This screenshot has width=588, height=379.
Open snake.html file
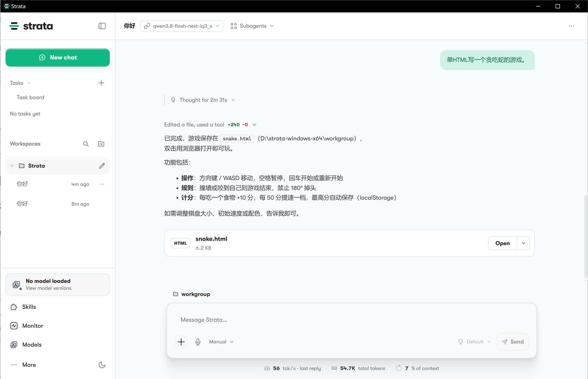point(502,243)
